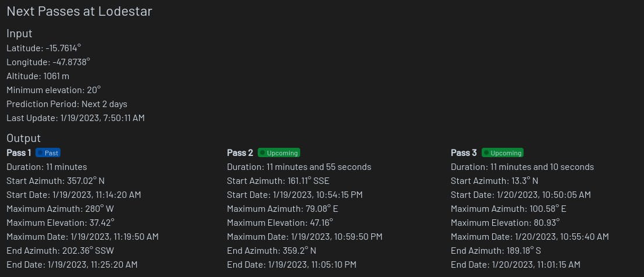The height and width of the screenshot is (277, 644).
Task: Click the Altitude 1061 m line
Action: coord(38,76)
